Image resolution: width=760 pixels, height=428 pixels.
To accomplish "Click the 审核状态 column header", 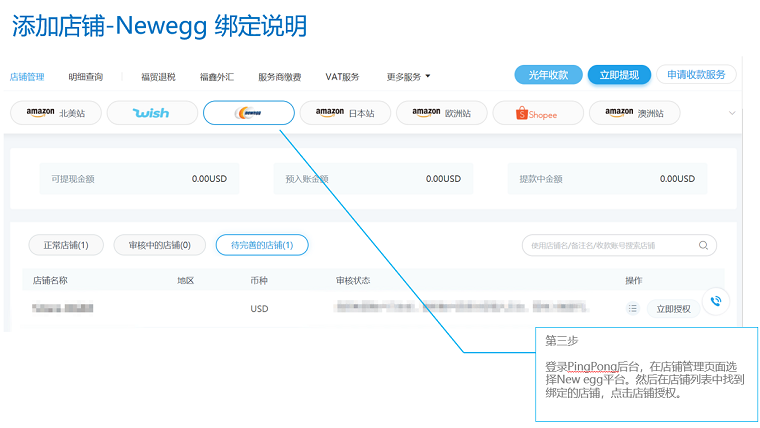I will click(353, 280).
